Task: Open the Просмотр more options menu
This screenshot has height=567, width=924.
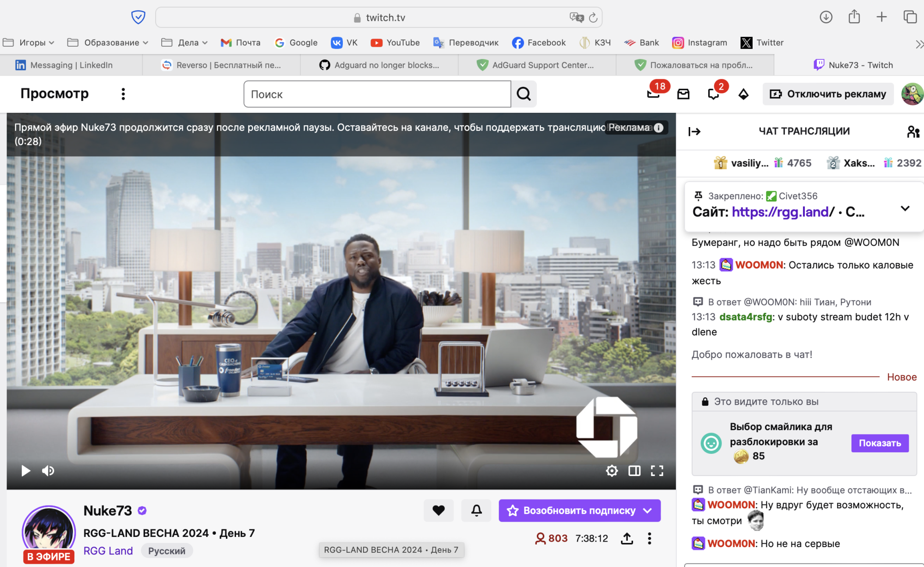Action: [x=123, y=94]
